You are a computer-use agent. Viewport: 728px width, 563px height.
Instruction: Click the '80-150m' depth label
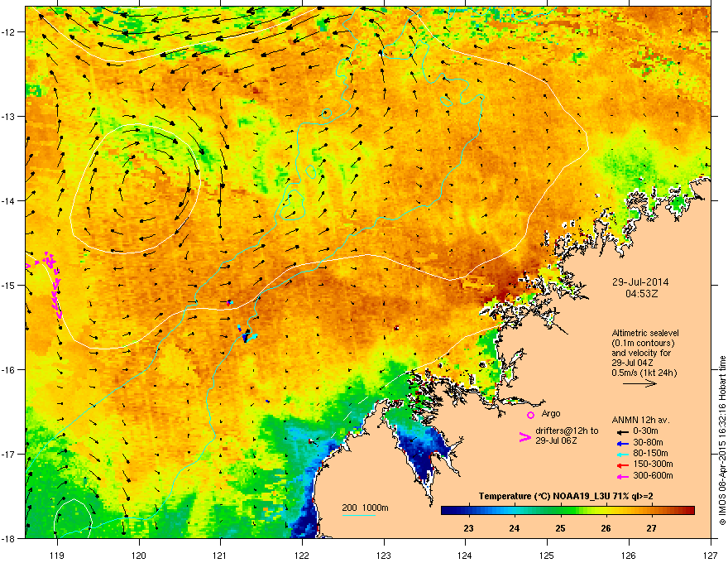tap(650, 454)
